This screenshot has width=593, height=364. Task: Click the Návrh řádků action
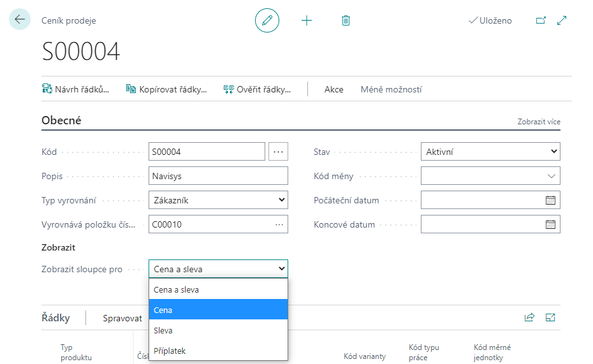point(76,89)
